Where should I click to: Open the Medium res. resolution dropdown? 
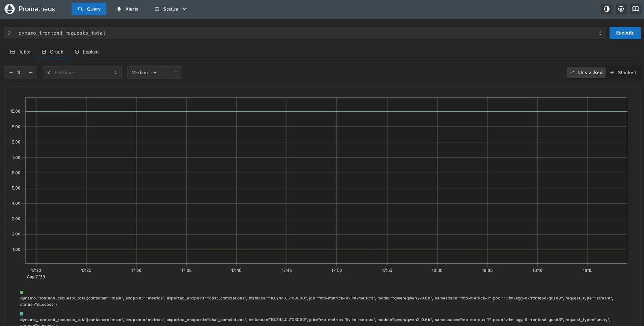pyautogui.click(x=155, y=72)
